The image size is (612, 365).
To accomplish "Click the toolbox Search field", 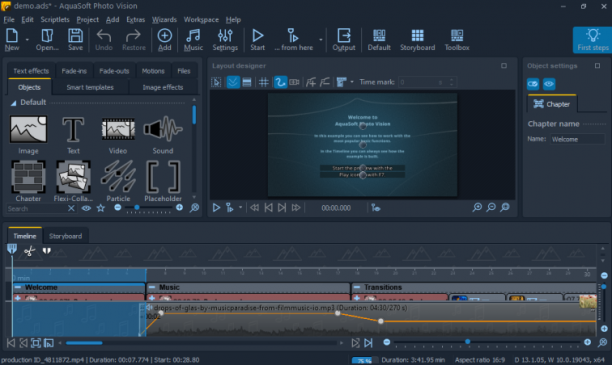I will click(x=37, y=208).
